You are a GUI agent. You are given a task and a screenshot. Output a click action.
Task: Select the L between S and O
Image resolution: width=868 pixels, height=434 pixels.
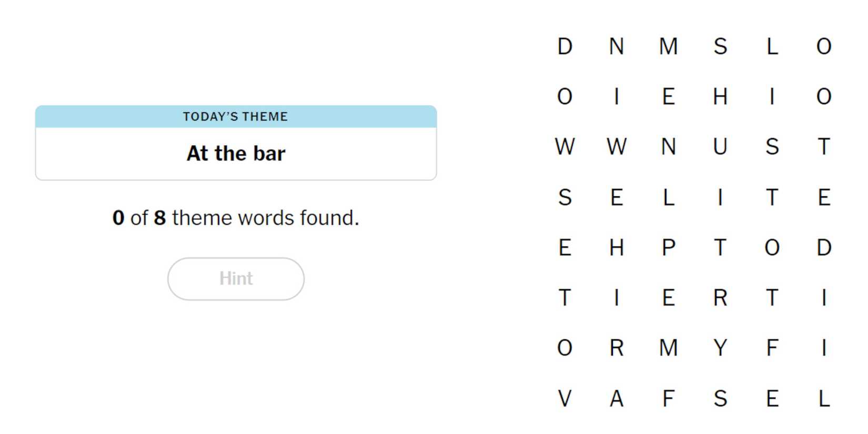pos(772,46)
